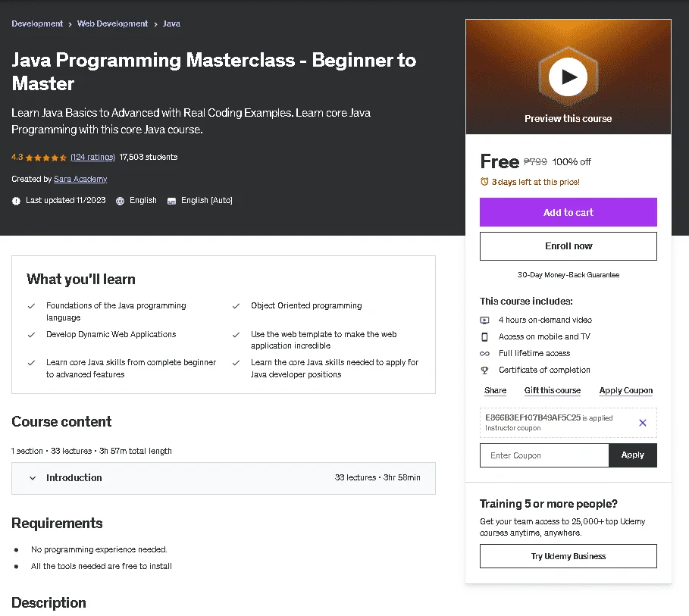The image size is (689, 616).
Task: Focus the Enter Coupon field
Action: click(544, 455)
